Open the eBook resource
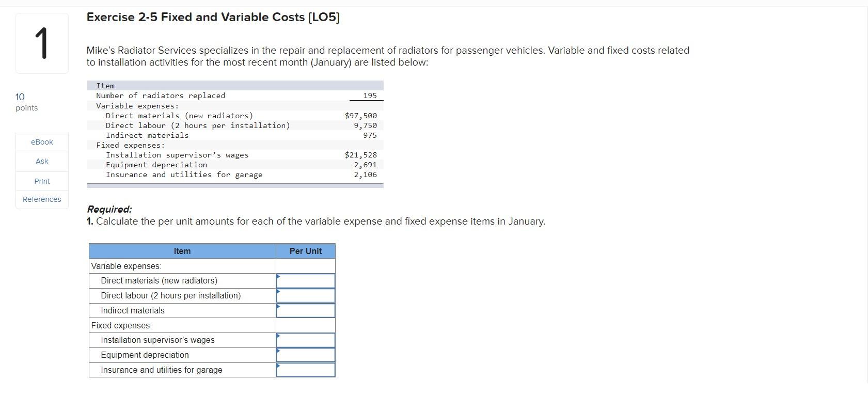 coord(41,141)
